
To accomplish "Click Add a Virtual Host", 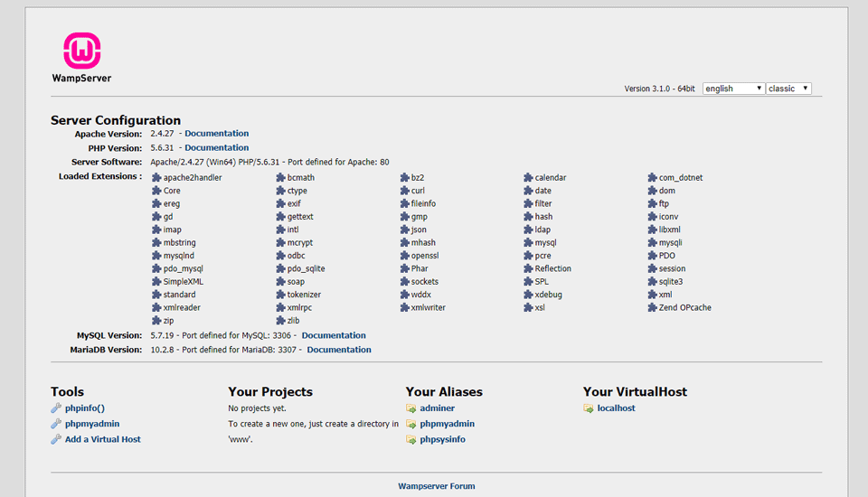I will click(x=103, y=439).
